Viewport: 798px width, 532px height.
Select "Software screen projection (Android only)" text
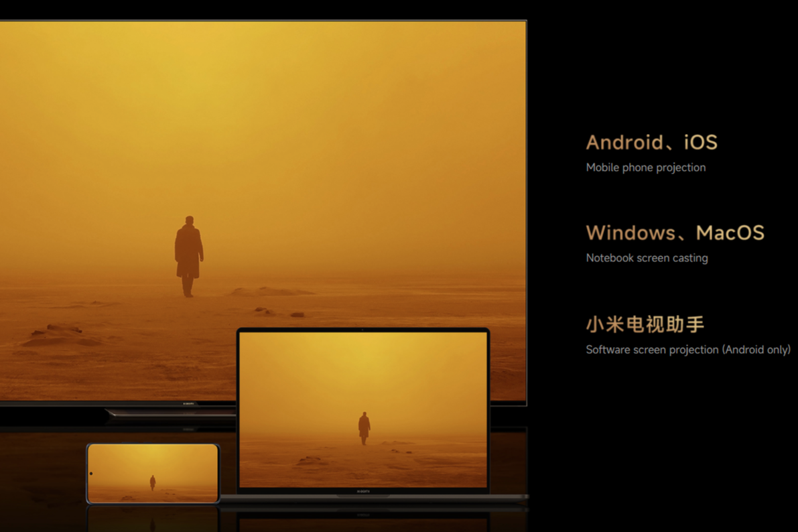[x=688, y=350]
